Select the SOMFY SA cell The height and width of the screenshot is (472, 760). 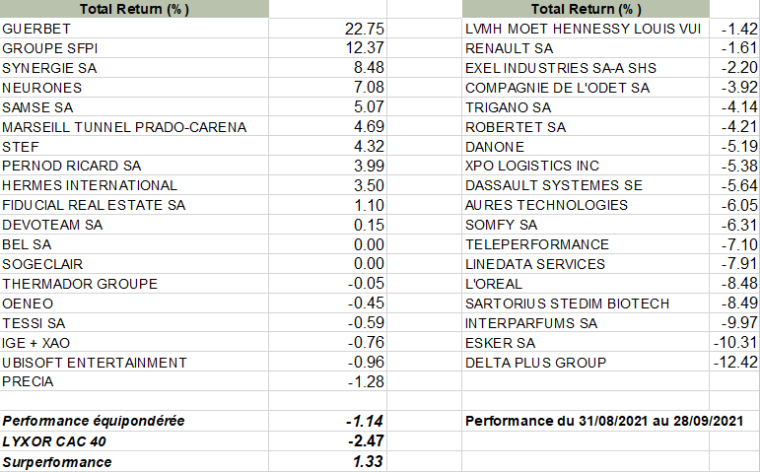586,225
